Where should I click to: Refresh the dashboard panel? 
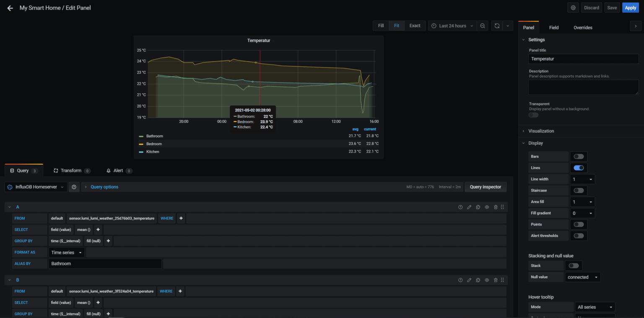coord(497,26)
